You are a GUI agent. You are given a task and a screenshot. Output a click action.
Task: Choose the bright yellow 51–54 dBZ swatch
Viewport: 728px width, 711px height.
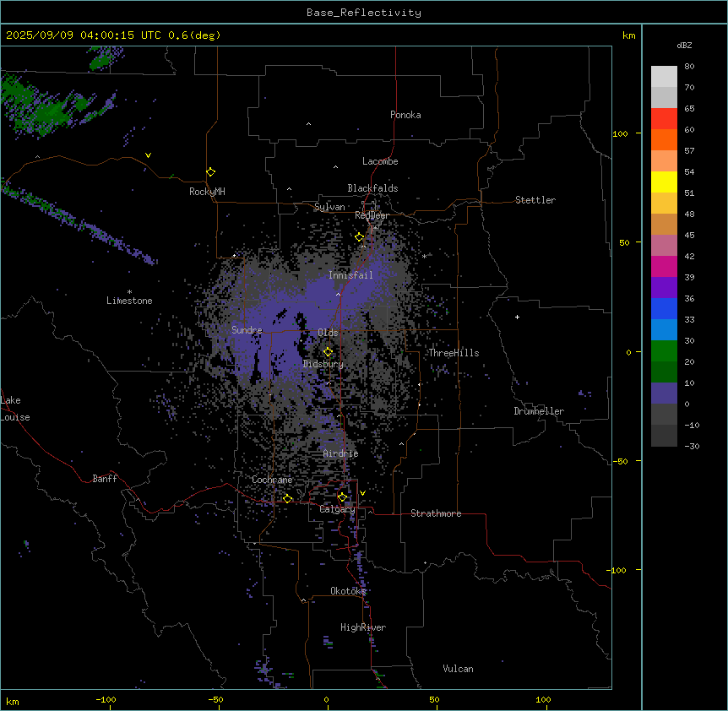tap(664, 182)
